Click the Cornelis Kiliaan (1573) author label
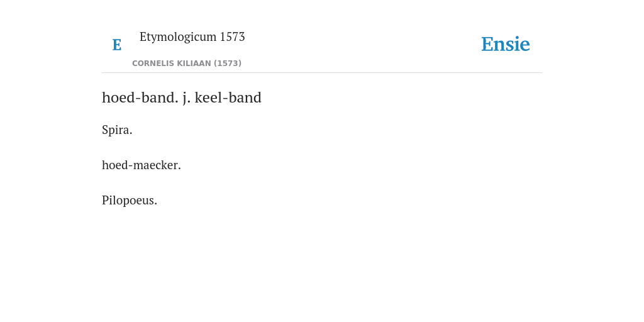 coord(187,64)
